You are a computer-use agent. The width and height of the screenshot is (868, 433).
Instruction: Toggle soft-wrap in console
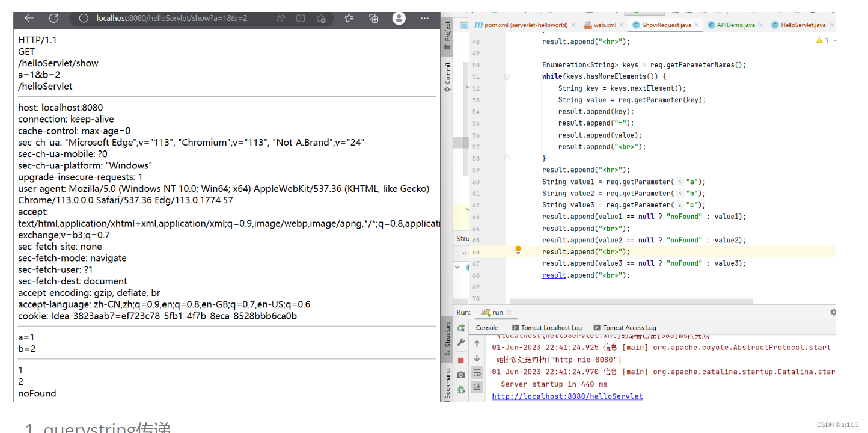coord(477,373)
